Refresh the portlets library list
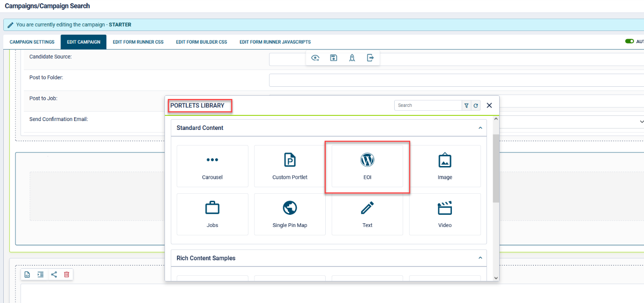644x303 pixels. point(476,106)
